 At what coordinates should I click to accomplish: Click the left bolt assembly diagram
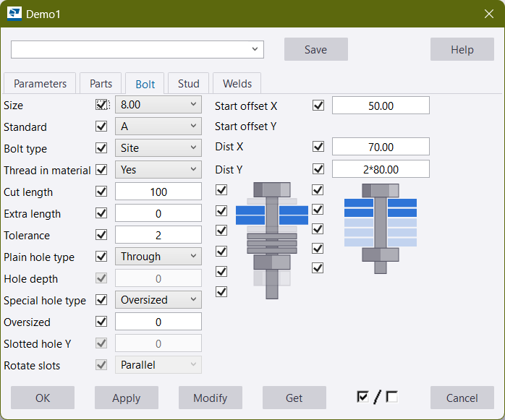click(272, 241)
